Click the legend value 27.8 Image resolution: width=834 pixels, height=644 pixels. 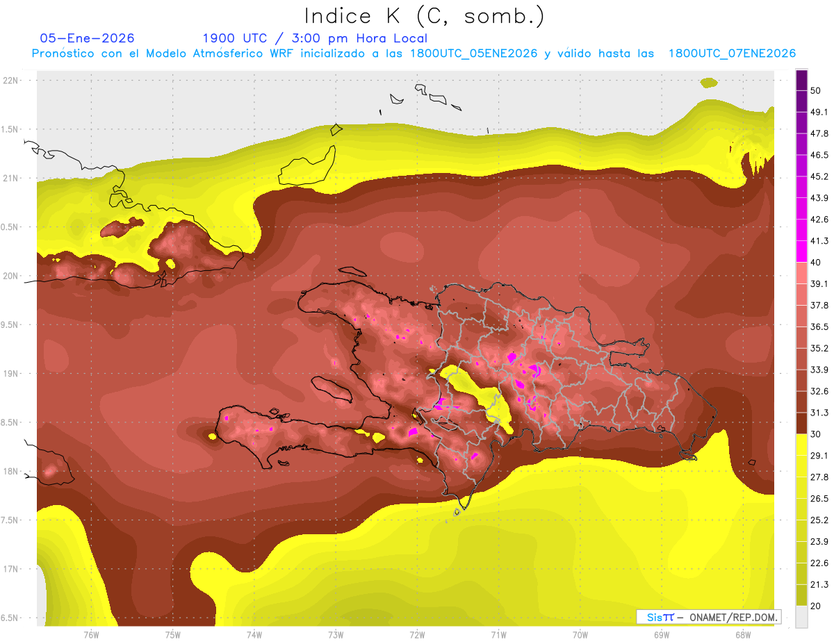(819, 477)
